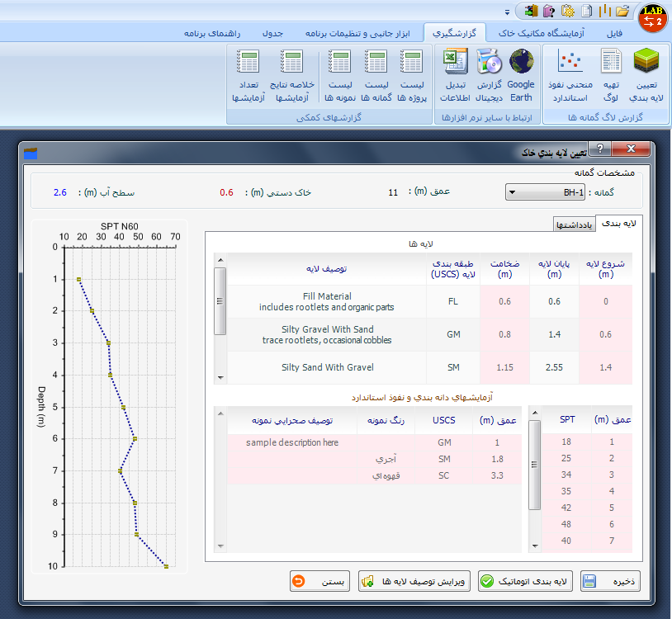Click the LAB application menu button
The width and height of the screenshot is (672, 619).
[652, 17]
